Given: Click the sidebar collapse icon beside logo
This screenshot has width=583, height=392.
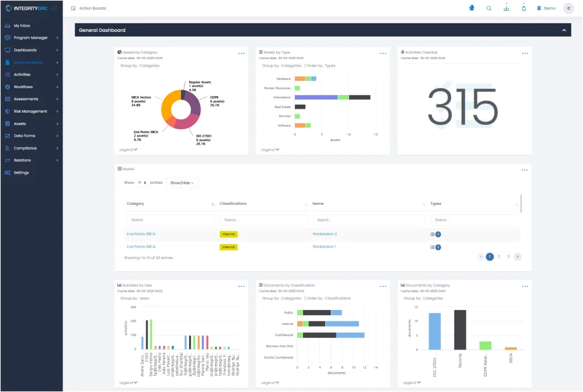Looking at the screenshot, I should (x=54, y=9).
